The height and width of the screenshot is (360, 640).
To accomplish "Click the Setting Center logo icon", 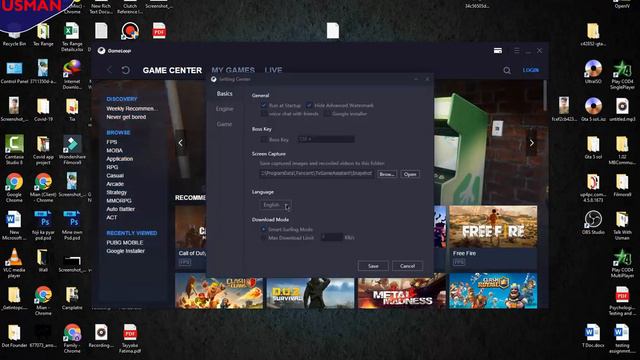I will point(213,79).
